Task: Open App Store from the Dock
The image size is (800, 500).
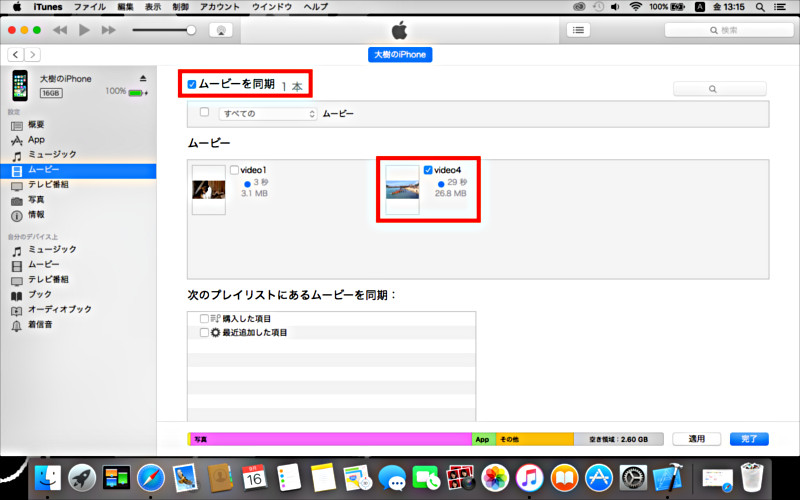Action: pyautogui.click(x=598, y=478)
